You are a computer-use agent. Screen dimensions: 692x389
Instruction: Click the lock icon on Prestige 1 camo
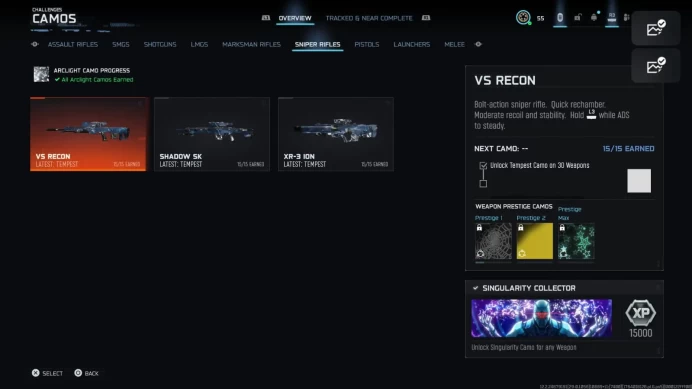pyautogui.click(x=479, y=228)
